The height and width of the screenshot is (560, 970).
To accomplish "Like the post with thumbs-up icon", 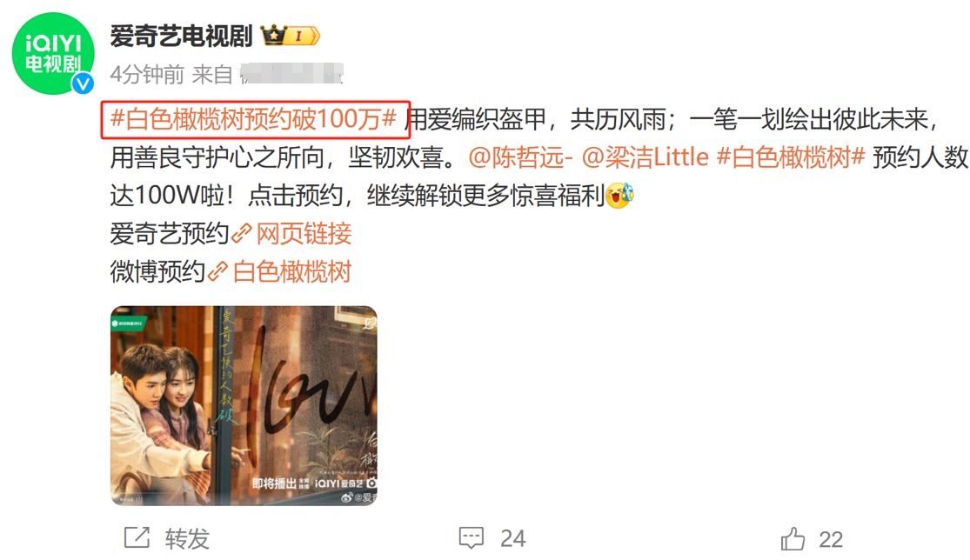I will (793, 538).
